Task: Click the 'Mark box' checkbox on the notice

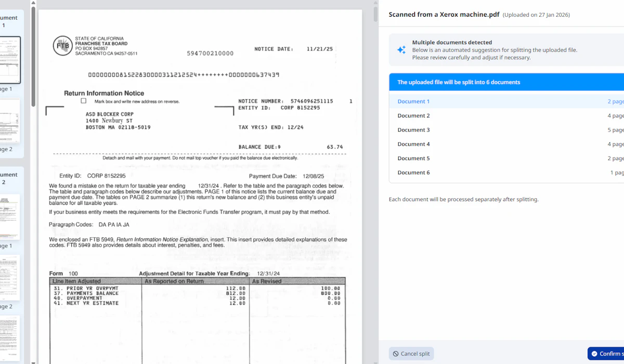Action: pyautogui.click(x=84, y=101)
